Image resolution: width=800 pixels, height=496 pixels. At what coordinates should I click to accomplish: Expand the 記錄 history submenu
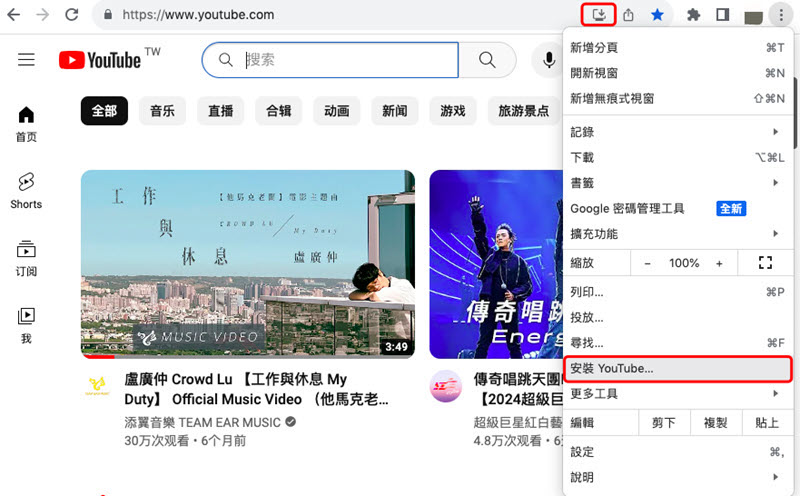(x=678, y=132)
